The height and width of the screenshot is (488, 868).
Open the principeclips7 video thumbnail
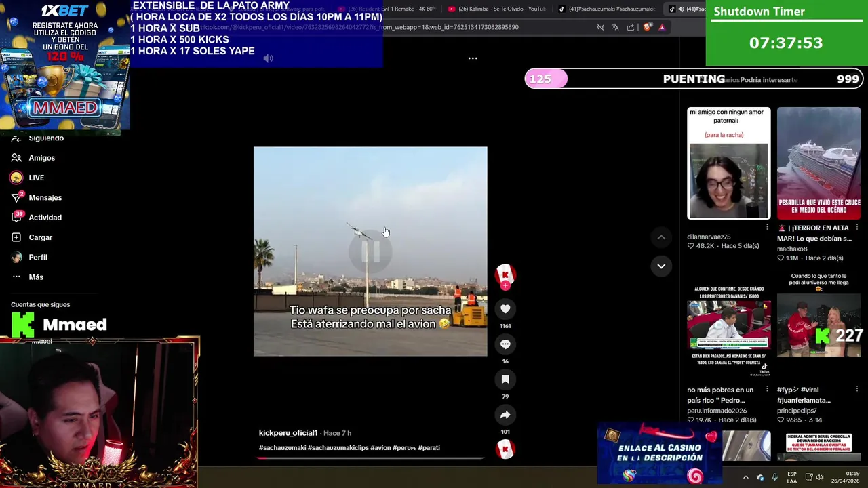[x=818, y=325]
